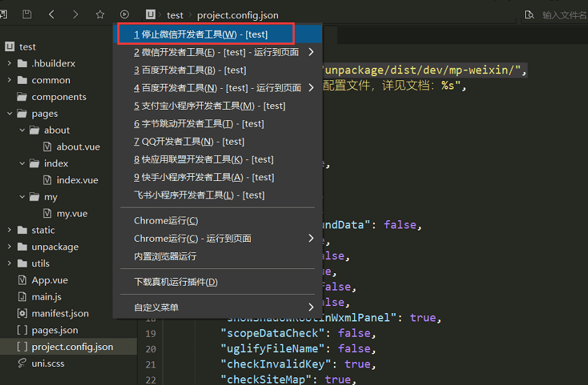Choose 百度开发者工具(B) - [test]
This screenshot has height=385, width=588.
tap(217, 70)
